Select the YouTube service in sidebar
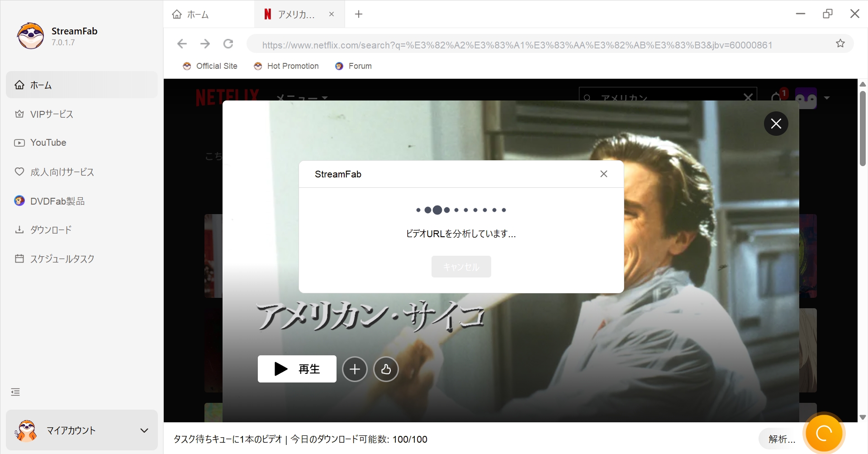The image size is (868, 454). (47, 143)
